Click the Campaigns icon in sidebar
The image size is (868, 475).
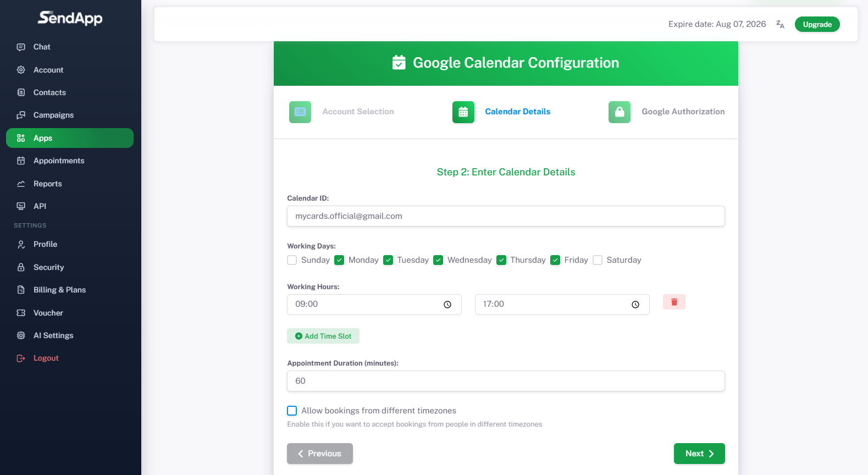coord(21,115)
